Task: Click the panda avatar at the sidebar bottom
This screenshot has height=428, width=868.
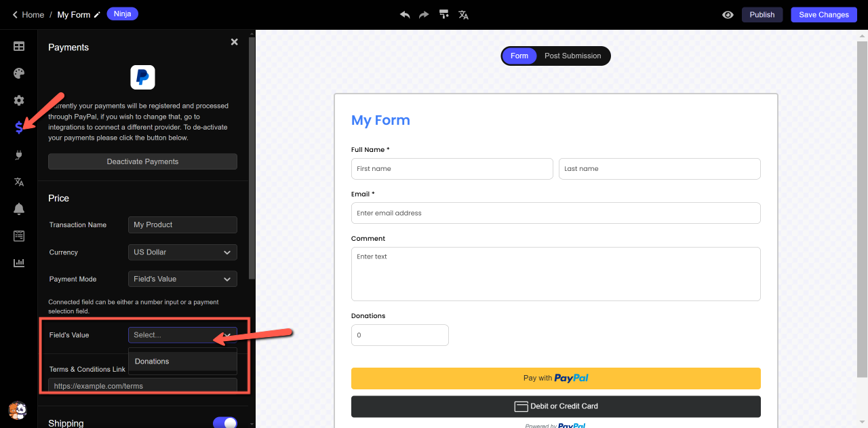Action: tap(18, 410)
